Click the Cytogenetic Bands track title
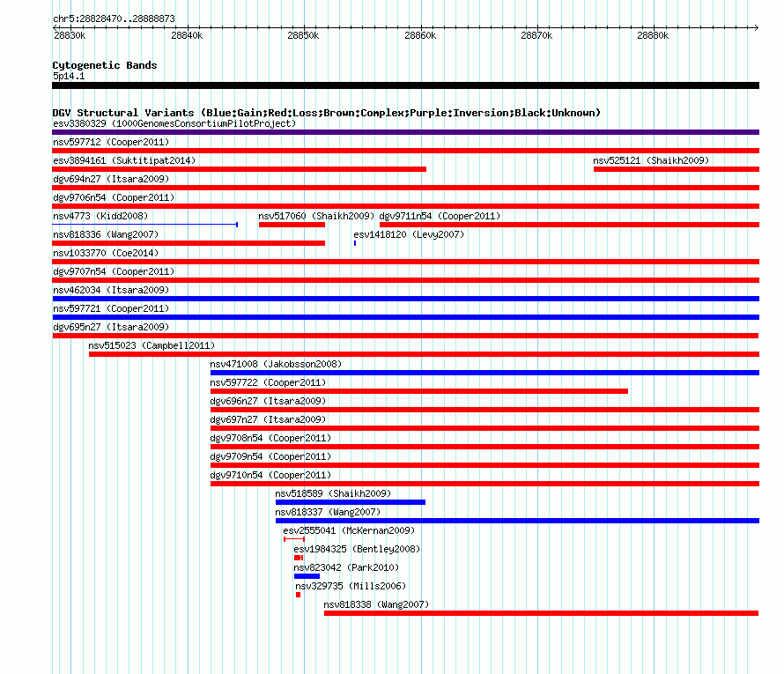The width and height of the screenshot is (784, 674). pyautogui.click(x=105, y=65)
